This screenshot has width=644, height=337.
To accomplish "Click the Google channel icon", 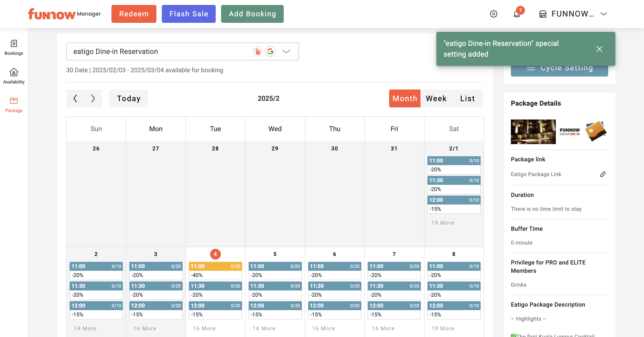I will click(270, 51).
